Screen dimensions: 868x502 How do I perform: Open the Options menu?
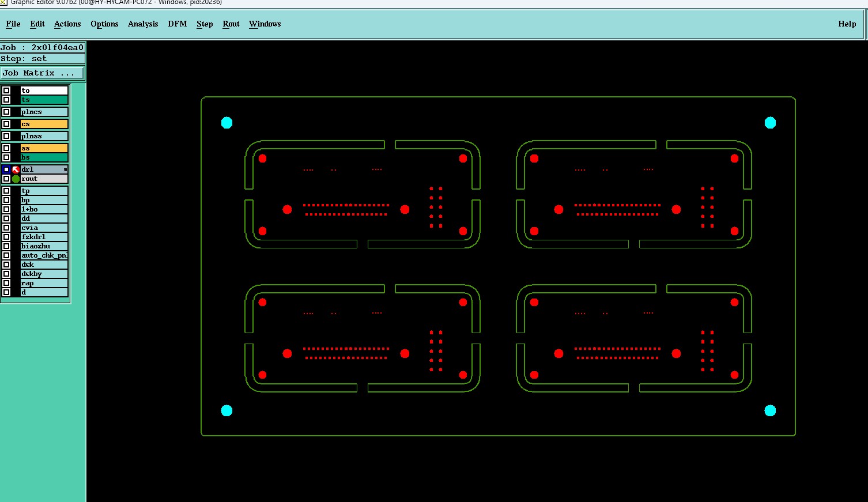tap(104, 24)
